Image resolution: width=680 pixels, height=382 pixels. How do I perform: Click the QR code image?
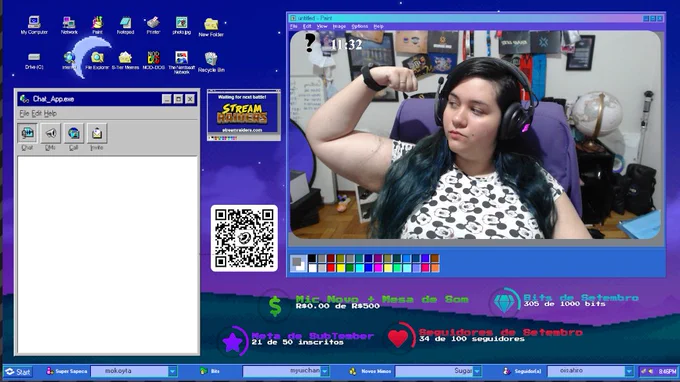[244, 238]
